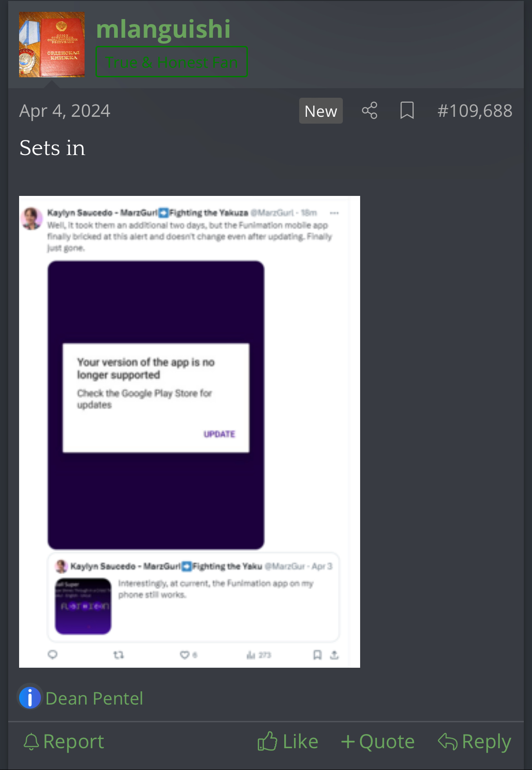Screen dimensions: 532x770
Task: Click the thumbs-up icon
Action: point(267,741)
